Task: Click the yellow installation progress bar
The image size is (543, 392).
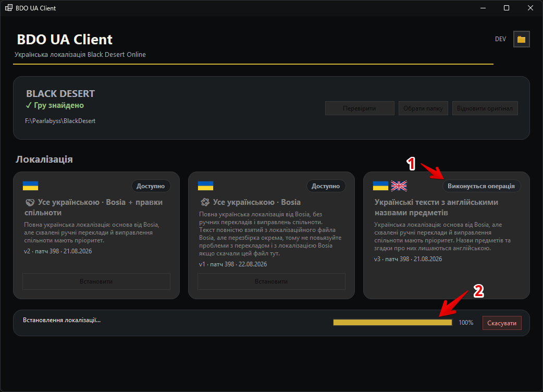Action: point(393,322)
